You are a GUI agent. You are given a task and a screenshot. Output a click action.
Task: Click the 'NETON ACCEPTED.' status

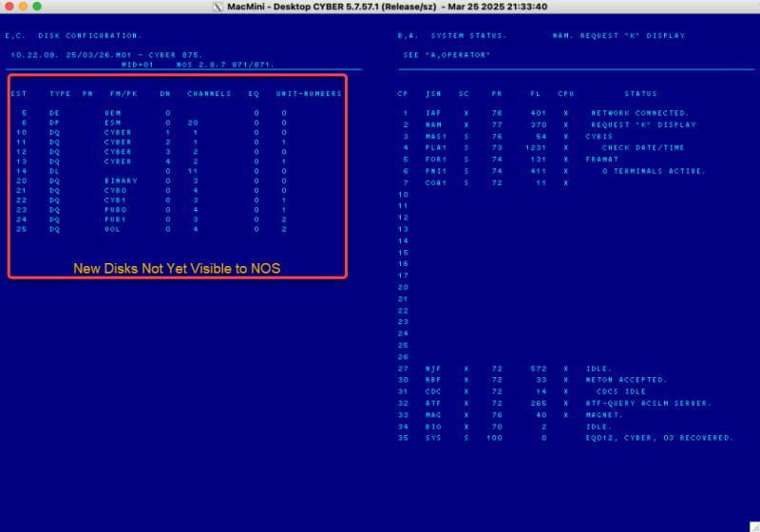(627, 380)
